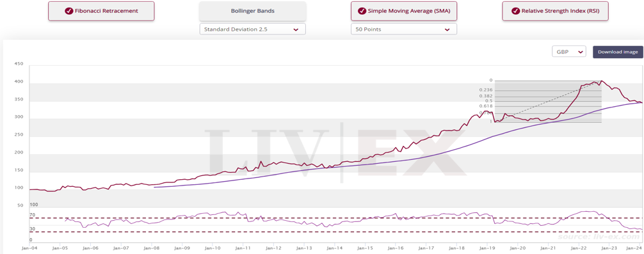Click the Fibonacci retracement shaded box
This screenshot has height=254, width=644.
coord(549,101)
